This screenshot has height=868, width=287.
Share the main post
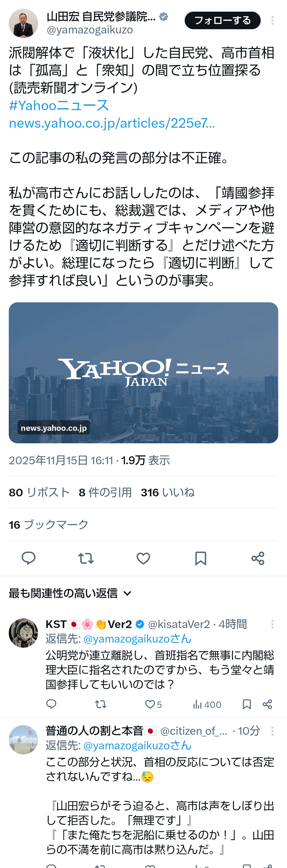[x=258, y=558]
